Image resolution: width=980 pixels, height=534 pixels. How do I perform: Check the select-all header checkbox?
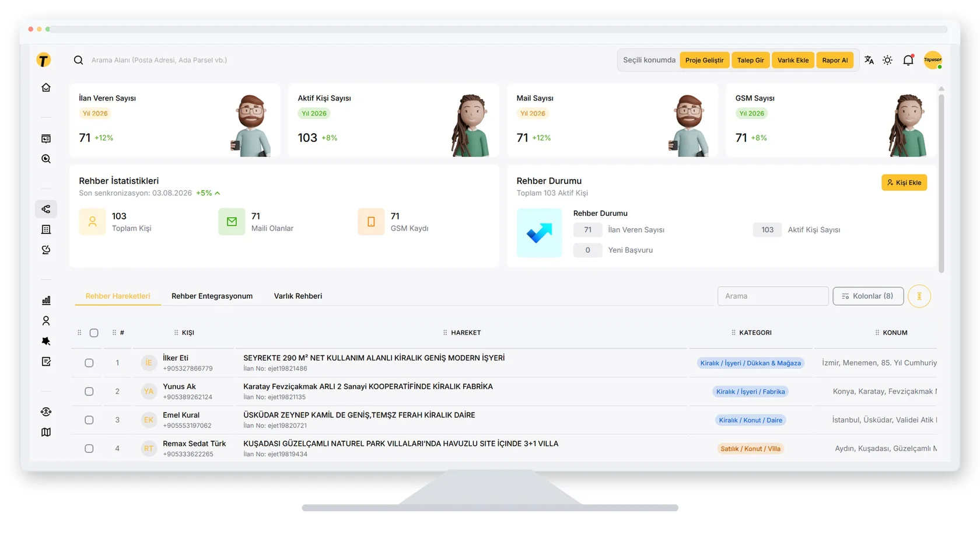pos(94,333)
